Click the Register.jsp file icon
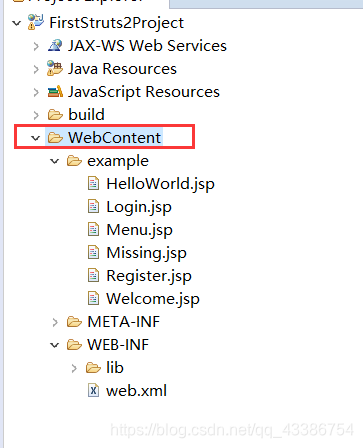363x448 pixels. tap(93, 275)
